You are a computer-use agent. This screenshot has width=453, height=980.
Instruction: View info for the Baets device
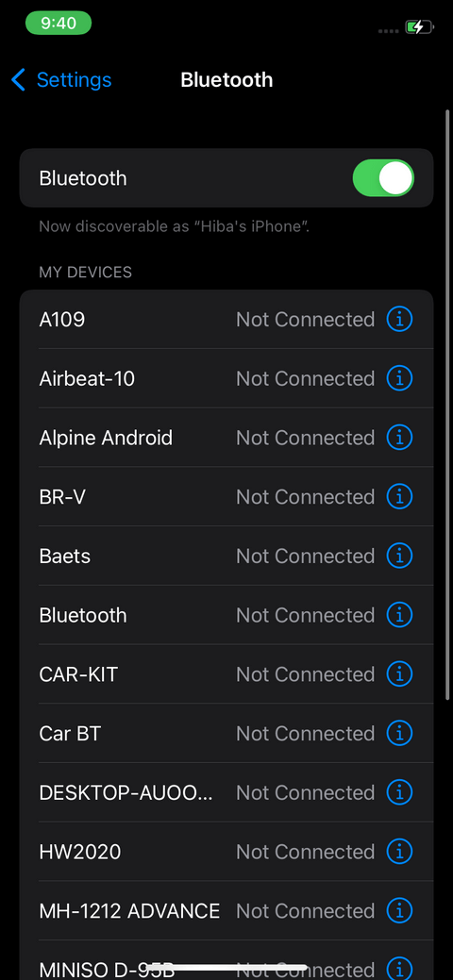coord(399,556)
